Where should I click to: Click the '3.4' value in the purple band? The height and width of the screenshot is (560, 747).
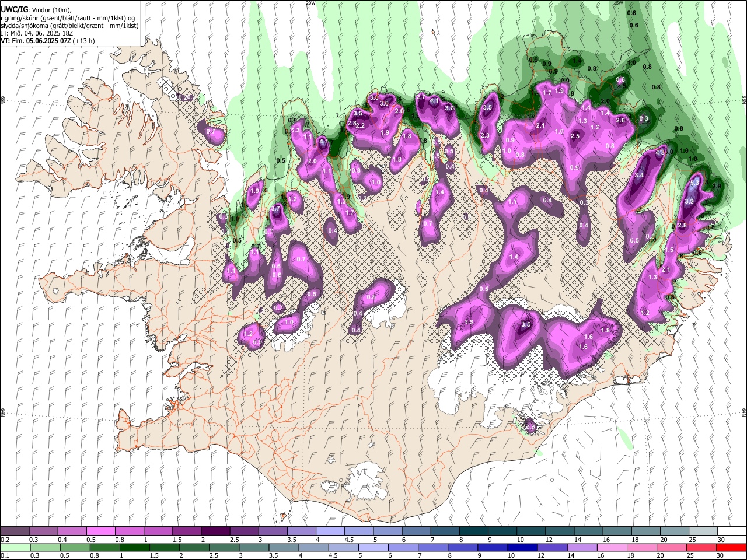639,174
